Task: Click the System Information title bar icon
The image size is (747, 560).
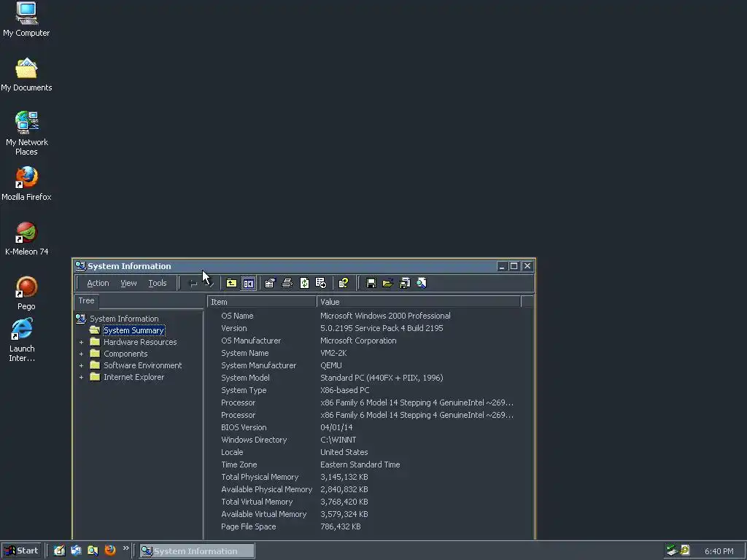Action: tap(80, 266)
